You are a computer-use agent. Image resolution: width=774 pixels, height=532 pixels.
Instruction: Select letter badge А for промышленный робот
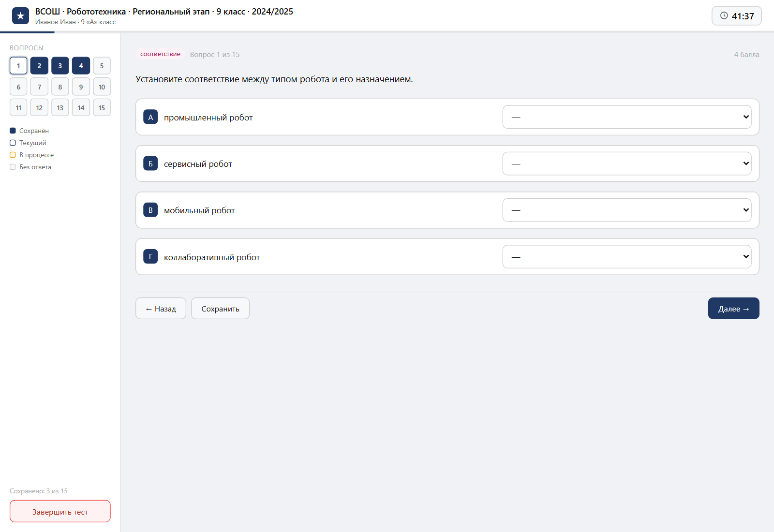click(x=150, y=117)
